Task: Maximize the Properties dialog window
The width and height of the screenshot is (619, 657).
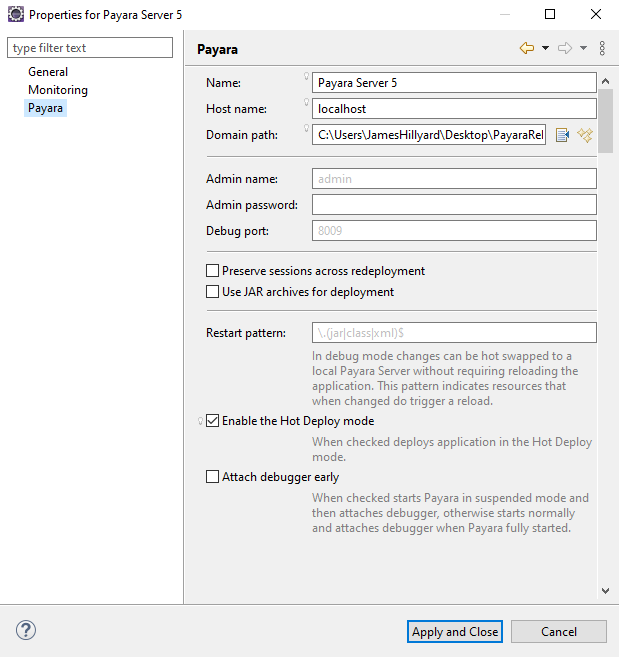Action: click(x=550, y=15)
